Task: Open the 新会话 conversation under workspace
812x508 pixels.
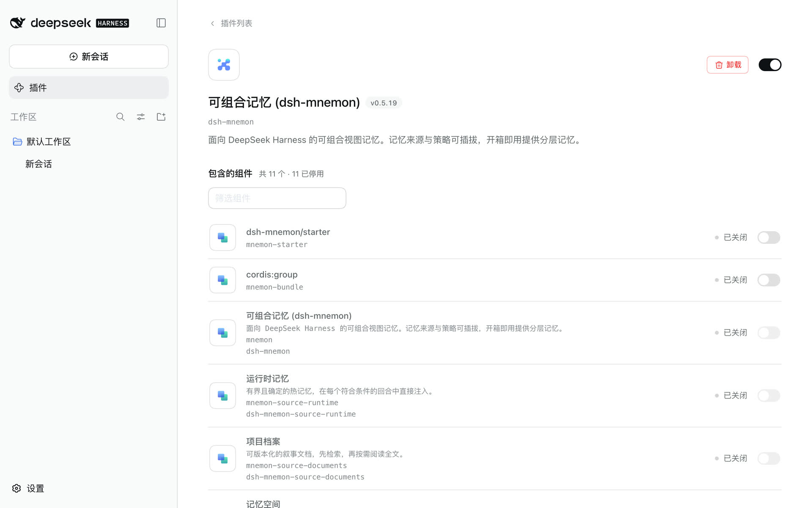Action: point(38,164)
